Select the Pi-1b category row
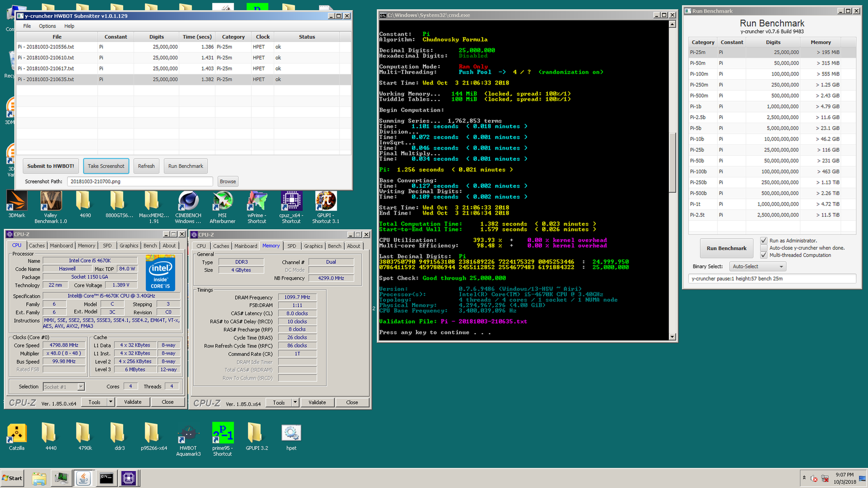The width and height of the screenshot is (868, 488). [x=772, y=107]
